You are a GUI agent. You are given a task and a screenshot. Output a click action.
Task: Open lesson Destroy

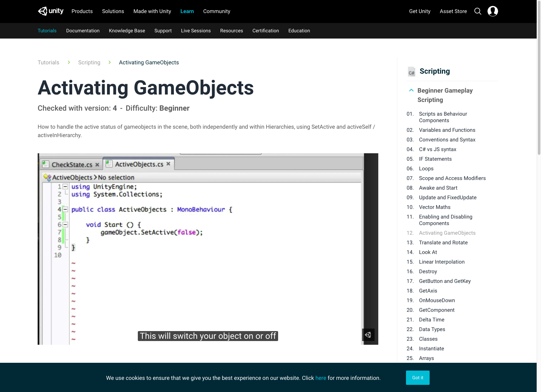pos(428,271)
